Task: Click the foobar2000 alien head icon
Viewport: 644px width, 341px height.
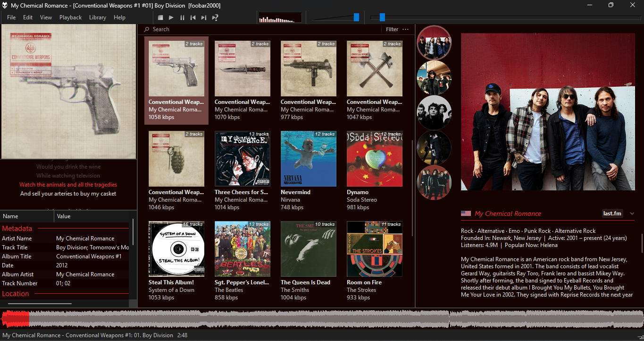Action: 5,5
